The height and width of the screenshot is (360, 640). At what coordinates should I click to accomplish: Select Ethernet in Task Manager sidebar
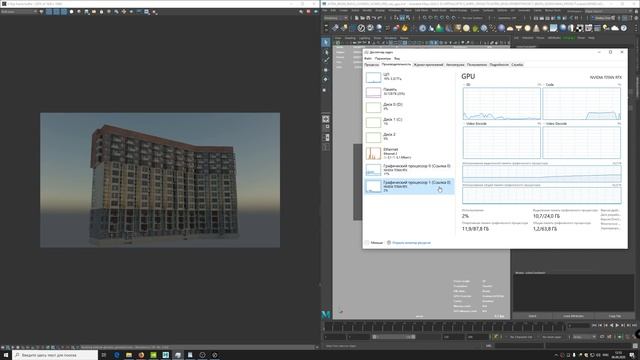(x=409, y=153)
